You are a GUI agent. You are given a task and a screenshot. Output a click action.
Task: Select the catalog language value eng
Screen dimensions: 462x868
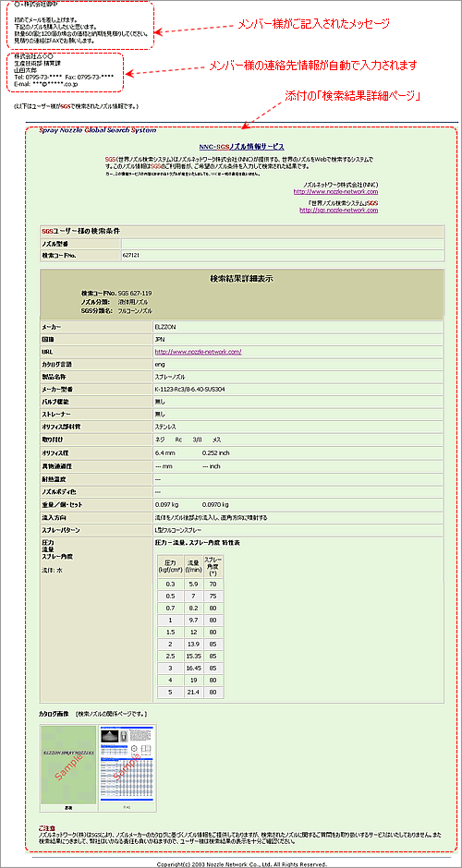[160, 364]
